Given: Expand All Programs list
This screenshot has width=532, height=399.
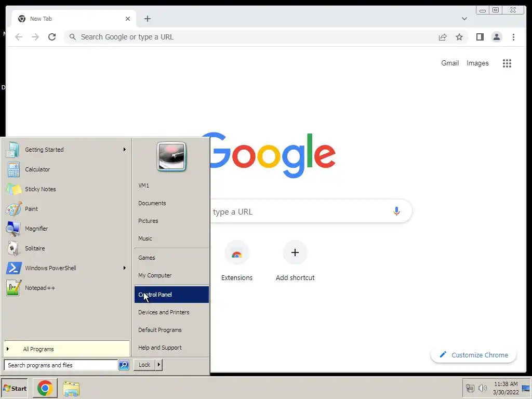Looking at the screenshot, I should pyautogui.click(x=66, y=349).
